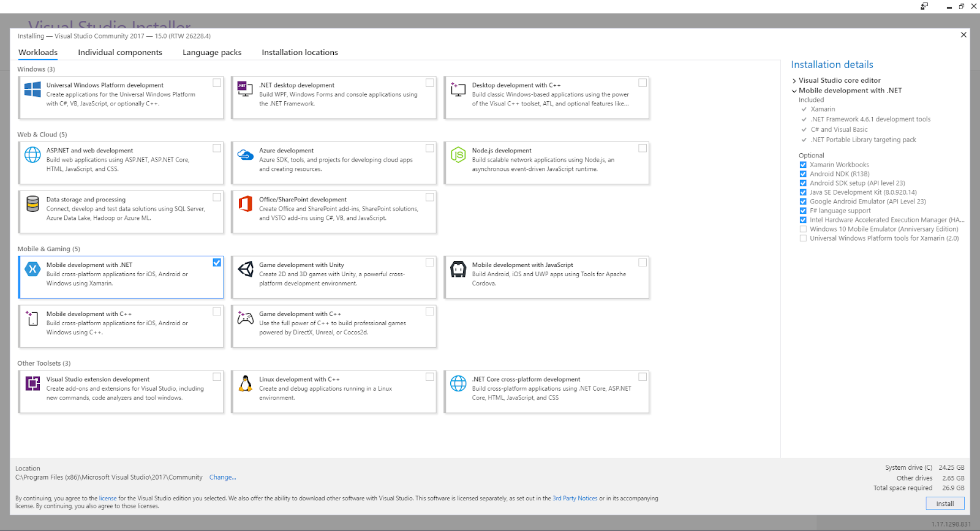Screen dimensions: 980x531
Task: Click the installation path text
Action: (x=109, y=477)
